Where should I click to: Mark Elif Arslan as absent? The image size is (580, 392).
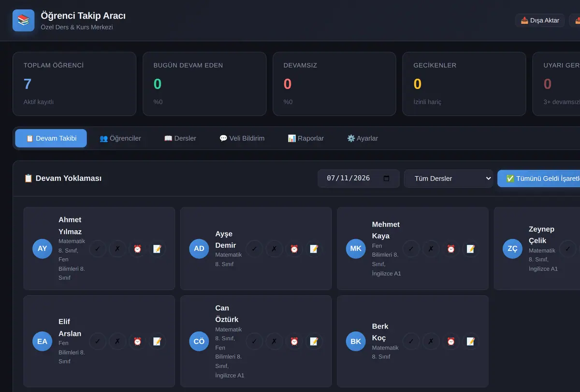click(x=117, y=341)
